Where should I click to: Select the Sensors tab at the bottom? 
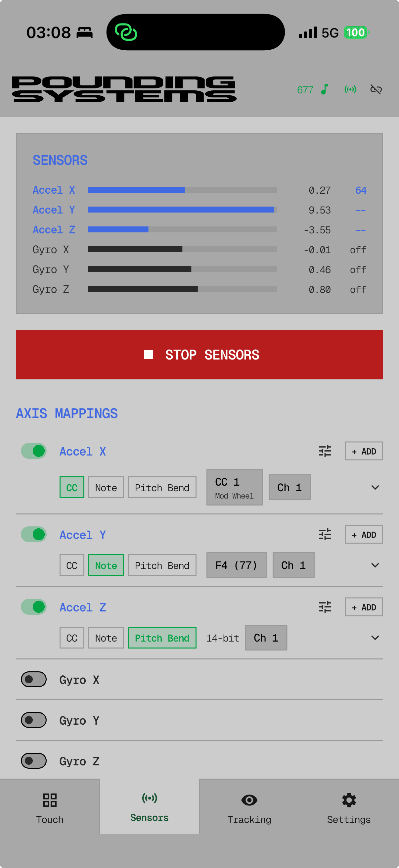tap(149, 805)
